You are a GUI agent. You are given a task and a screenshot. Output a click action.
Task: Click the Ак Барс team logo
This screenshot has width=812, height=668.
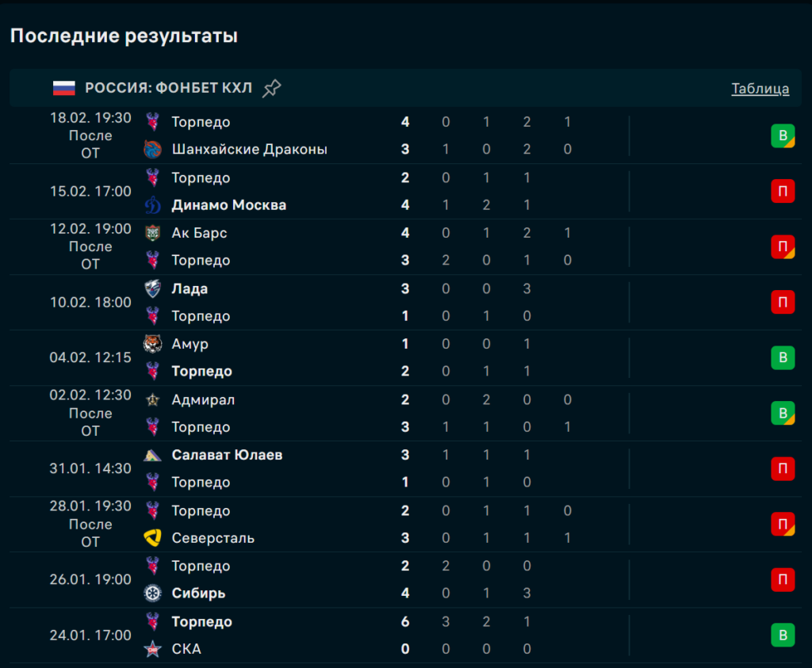pyautogui.click(x=153, y=233)
